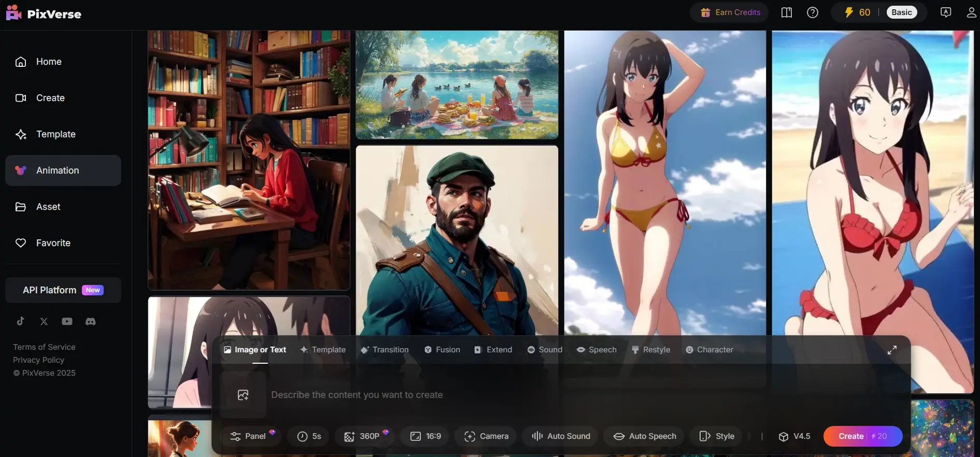Open API Platform New button
Image resolution: width=980 pixels, height=457 pixels.
(63, 290)
